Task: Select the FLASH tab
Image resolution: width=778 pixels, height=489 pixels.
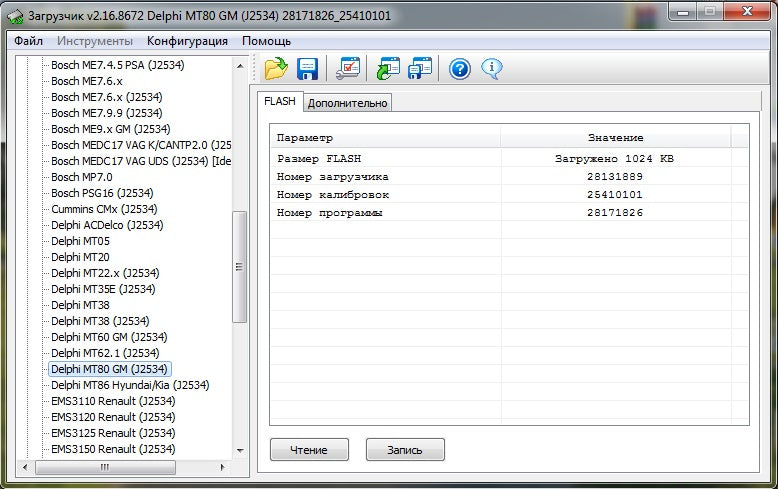Action: coord(279,102)
